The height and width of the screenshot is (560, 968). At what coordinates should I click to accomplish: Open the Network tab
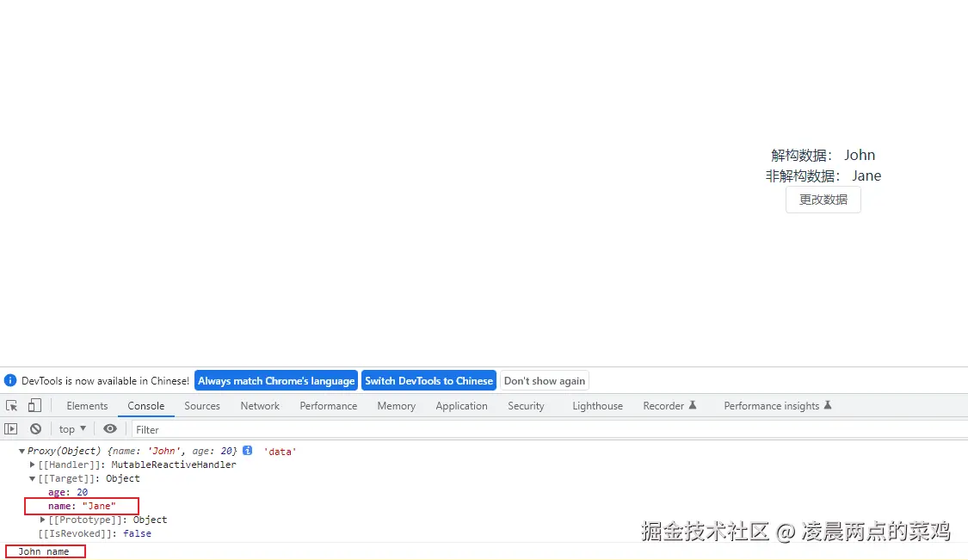click(x=260, y=406)
